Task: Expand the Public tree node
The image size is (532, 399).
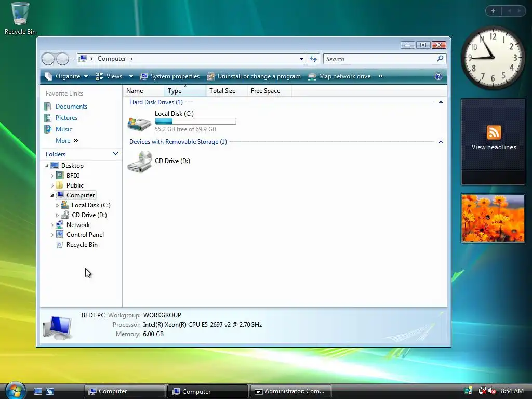Action: [x=52, y=185]
